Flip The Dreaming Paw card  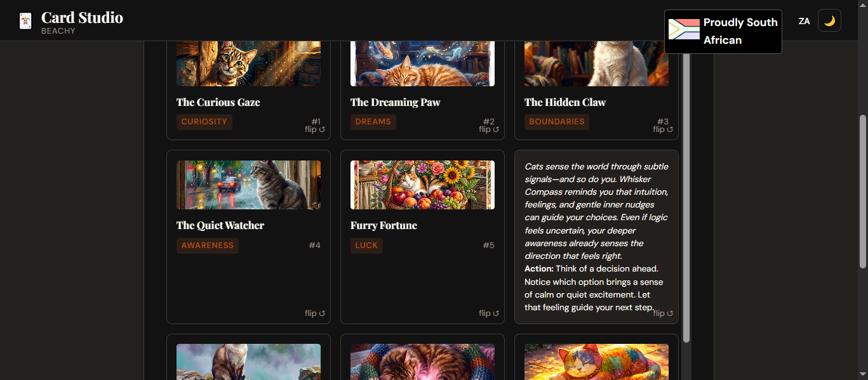click(489, 129)
